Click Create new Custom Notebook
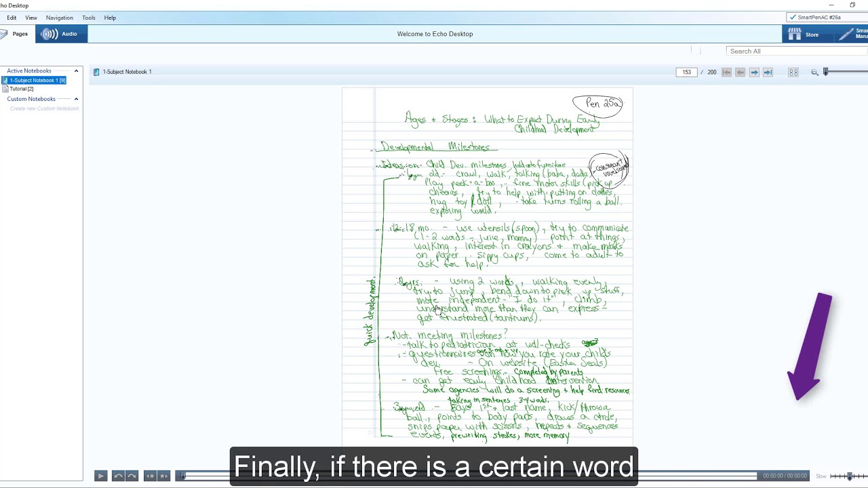The image size is (868, 488). (44, 108)
